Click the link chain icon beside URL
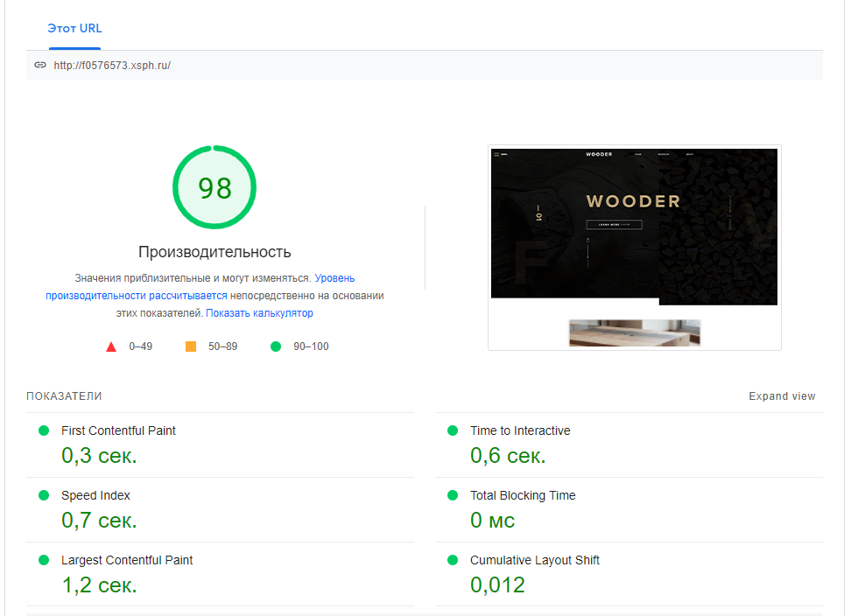 [x=40, y=65]
